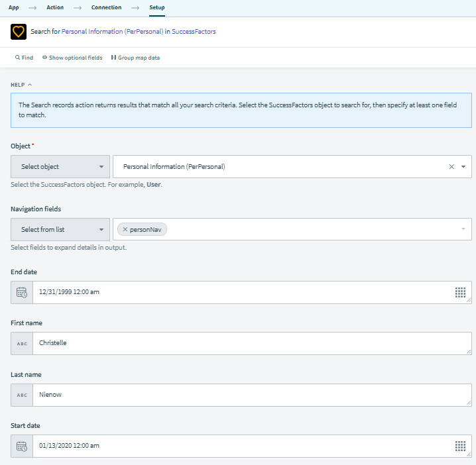The height and width of the screenshot is (465, 476).
Task: Go to the Connection step
Action: [x=106, y=7]
